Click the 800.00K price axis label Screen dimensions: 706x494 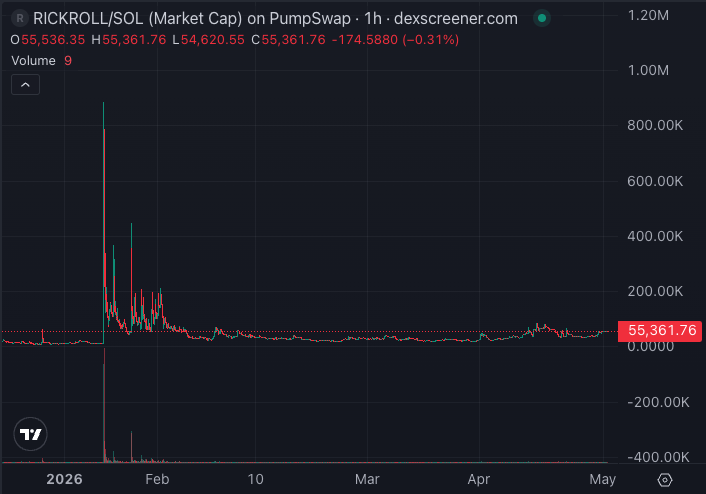point(655,125)
